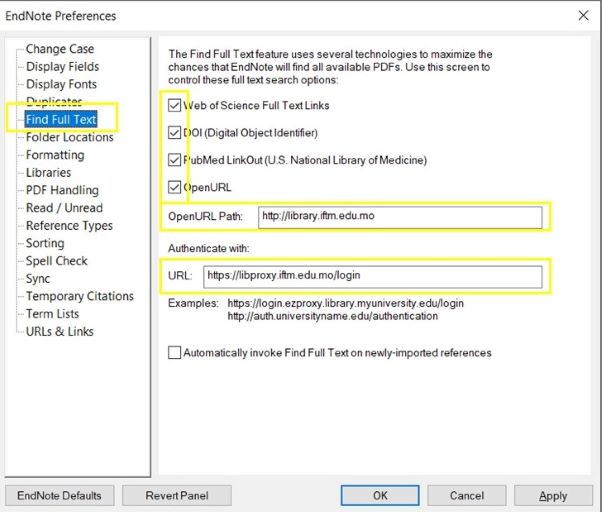Select Change Case in preferences tree
Screen dimensions: 602x512
tap(59, 49)
